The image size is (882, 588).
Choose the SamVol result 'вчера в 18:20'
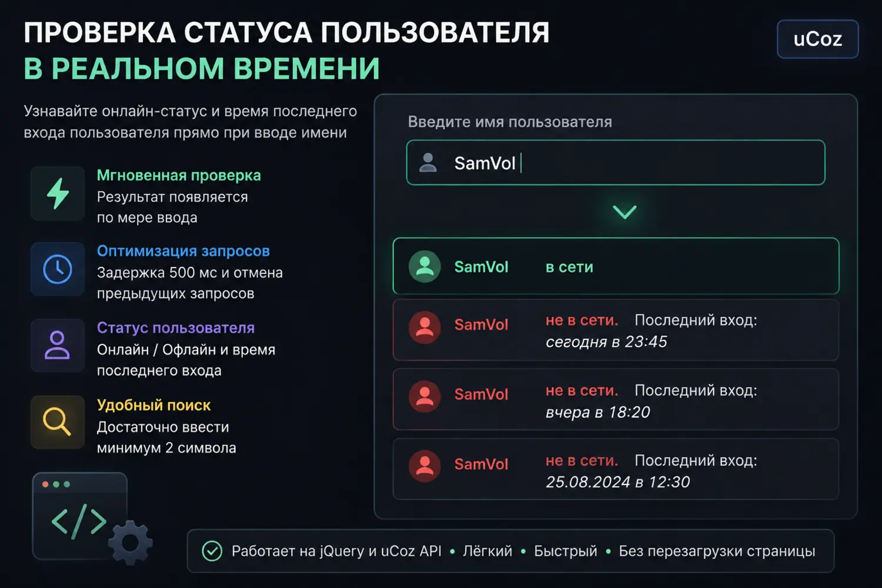tap(616, 400)
